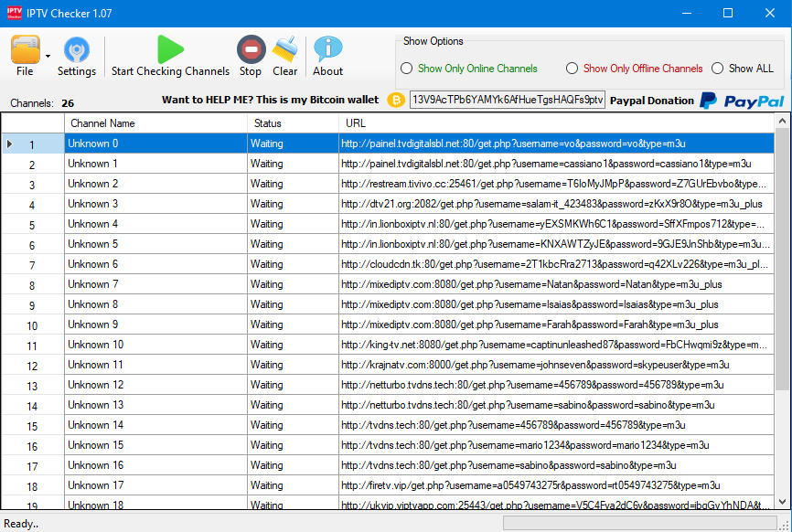Open Settings wrench icon
The width and height of the screenshot is (792, 532).
[76, 50]
